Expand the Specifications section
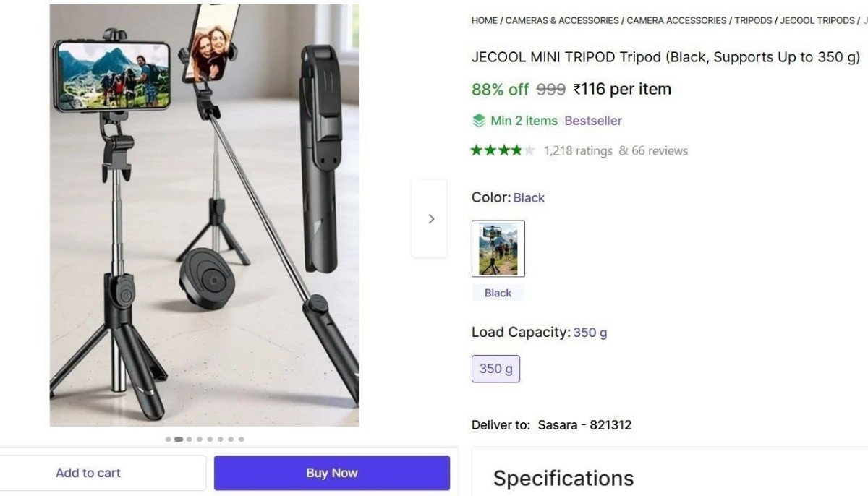 coord(563,478)
